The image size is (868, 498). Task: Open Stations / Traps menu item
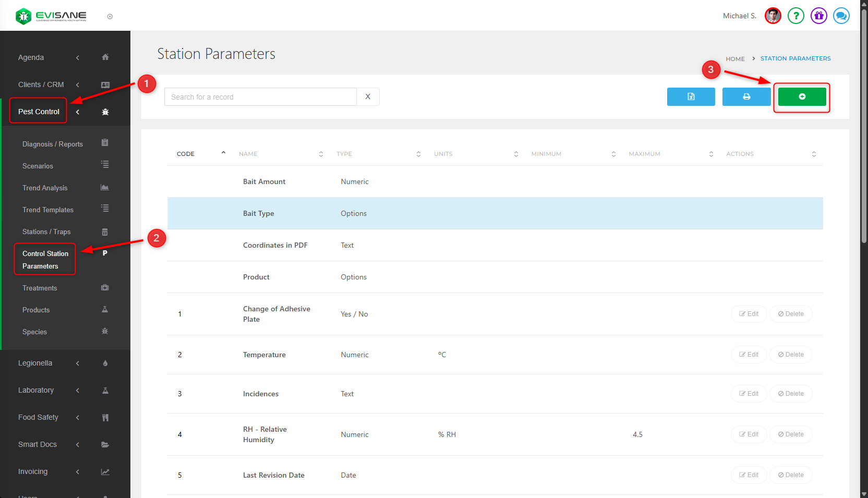[46, 232]
